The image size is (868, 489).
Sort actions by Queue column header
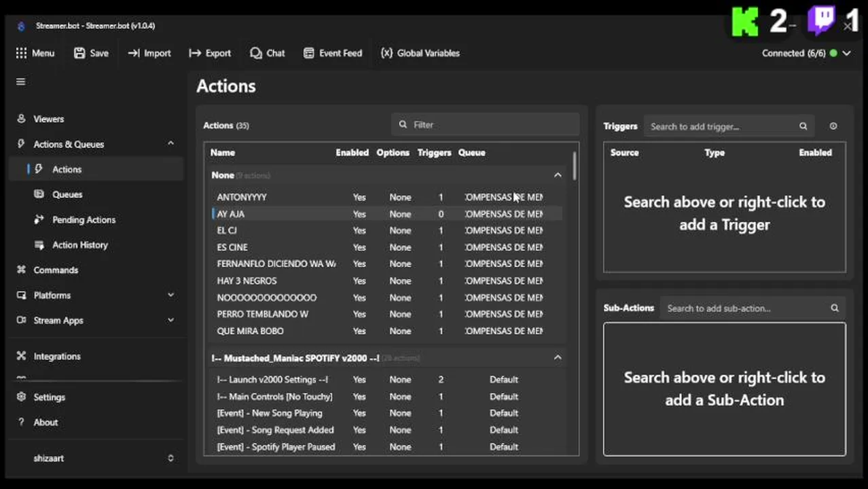click(x=471, y=153)
